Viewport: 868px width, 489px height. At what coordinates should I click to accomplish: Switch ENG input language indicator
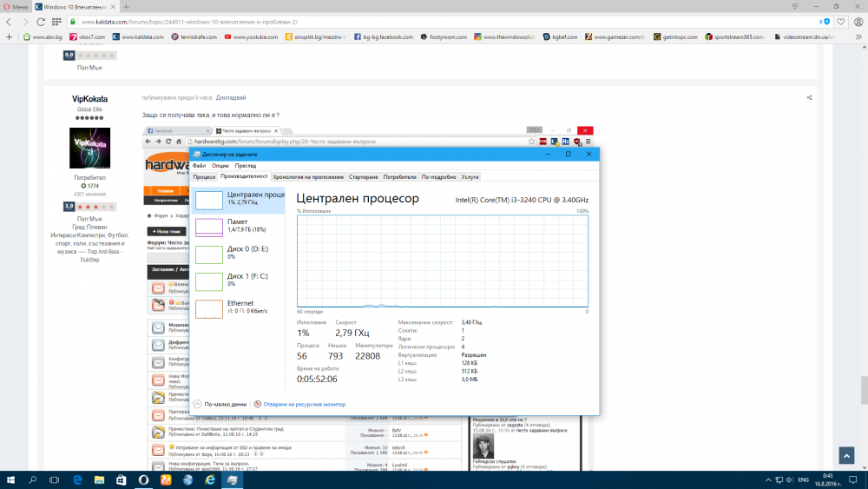coord(804,480)
